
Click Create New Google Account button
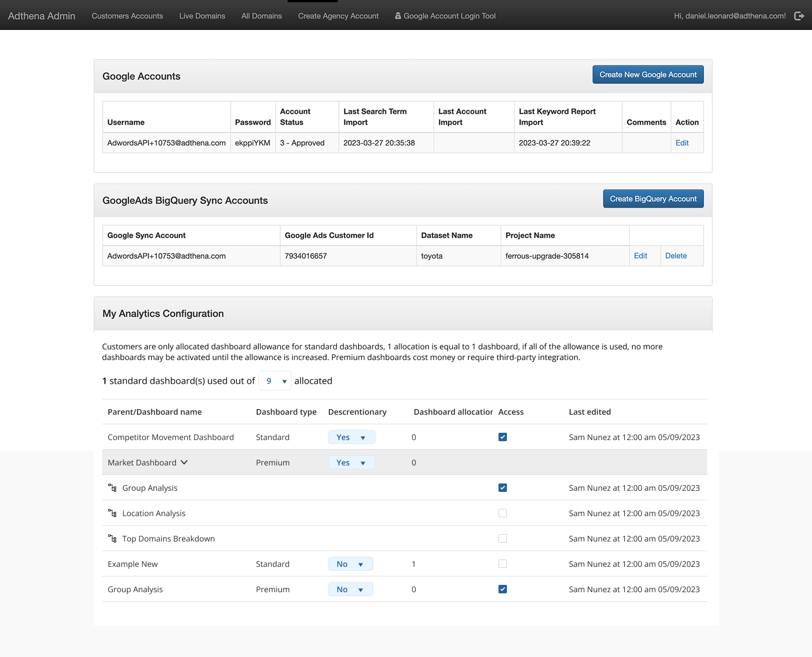[x=648, y=74]
